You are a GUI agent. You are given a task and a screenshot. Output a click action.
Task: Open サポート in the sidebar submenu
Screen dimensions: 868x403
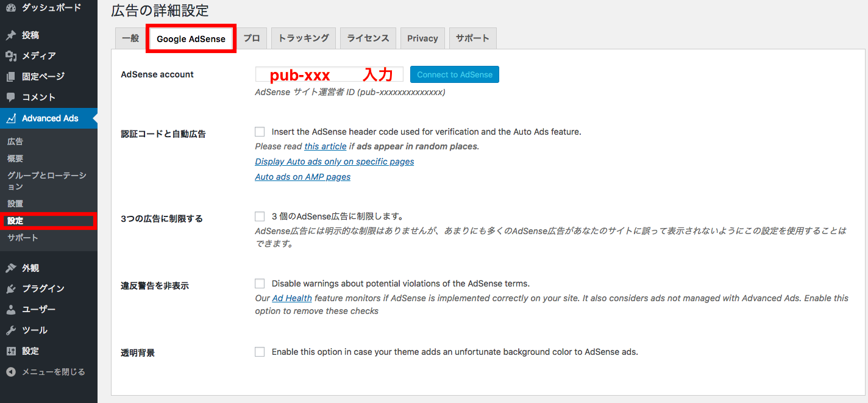(x=23, y=238)
